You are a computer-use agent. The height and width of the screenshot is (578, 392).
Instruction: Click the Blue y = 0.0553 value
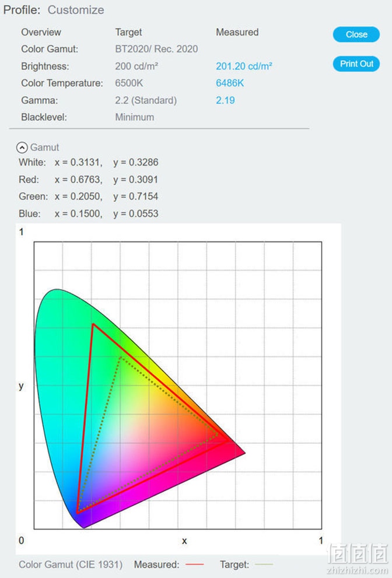pos(136,214)
